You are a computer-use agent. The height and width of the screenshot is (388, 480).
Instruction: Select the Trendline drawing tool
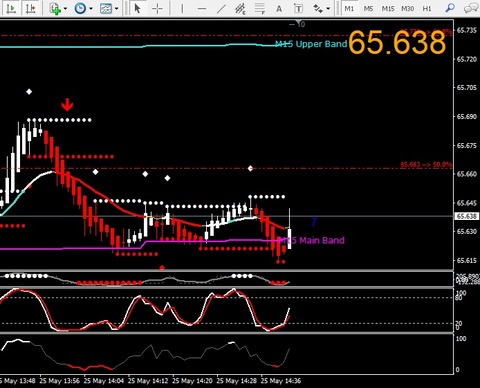pyautogui.click(x=221, y=8)
